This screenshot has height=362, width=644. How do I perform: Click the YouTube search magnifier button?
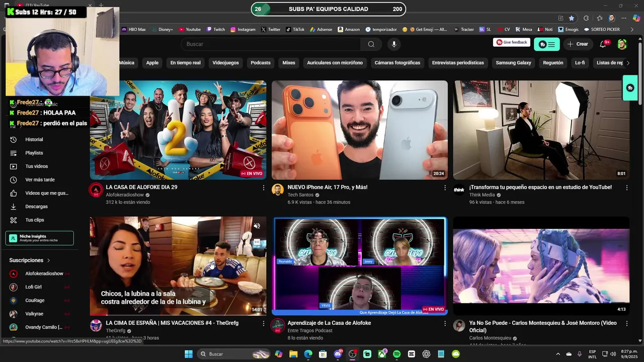[x=371, y=44]
